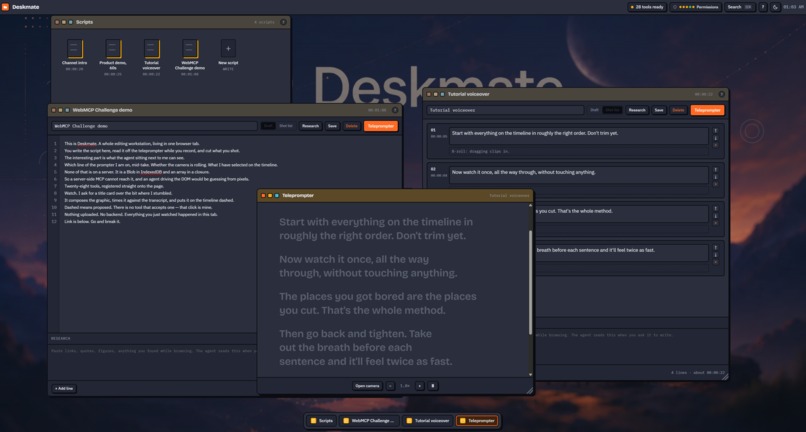Open the help question mark in top bar
This screenshot has width=806, height=432.
coord(763,7)
